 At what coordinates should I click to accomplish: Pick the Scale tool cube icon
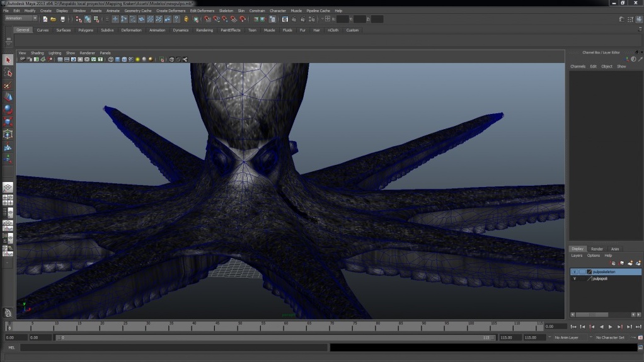coord(8,122)
